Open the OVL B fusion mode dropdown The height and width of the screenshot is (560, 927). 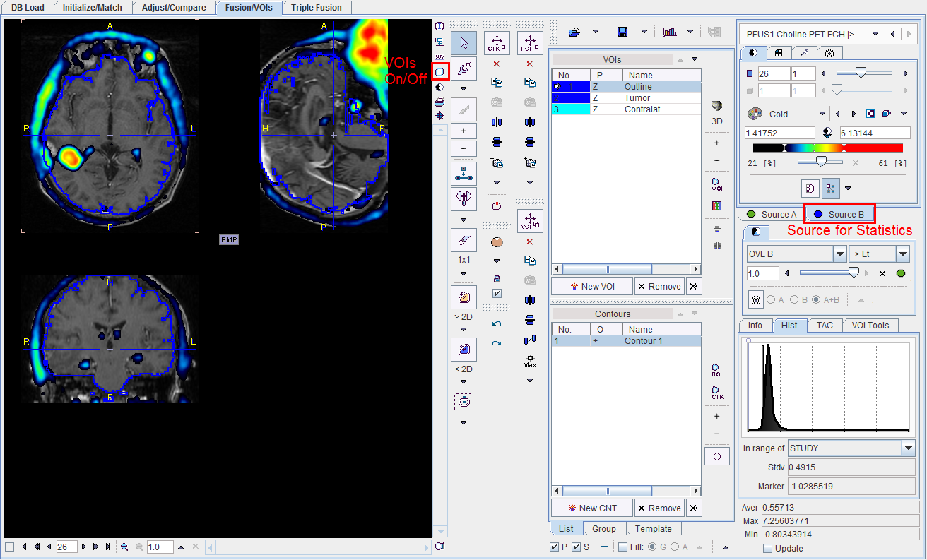click(x=840, y=254)
